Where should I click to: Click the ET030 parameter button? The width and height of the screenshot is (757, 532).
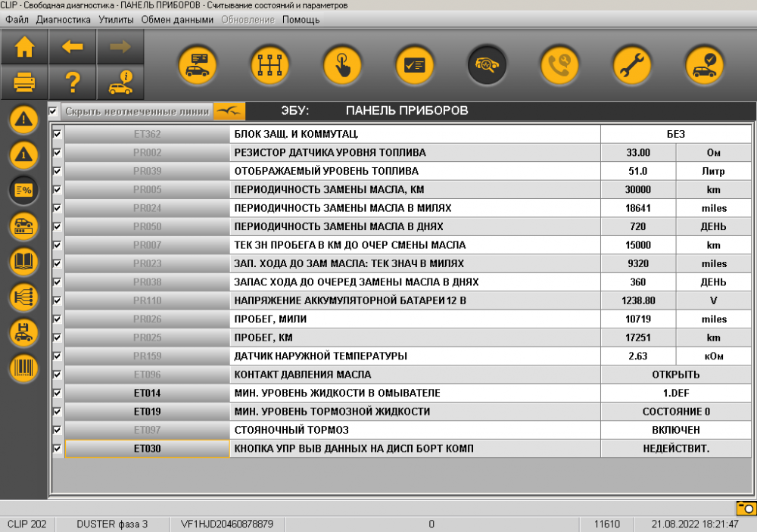click(147, 449)
